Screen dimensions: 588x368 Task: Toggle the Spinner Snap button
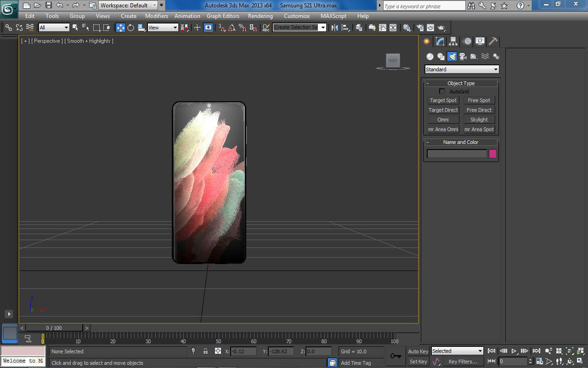tap(253, 28)
